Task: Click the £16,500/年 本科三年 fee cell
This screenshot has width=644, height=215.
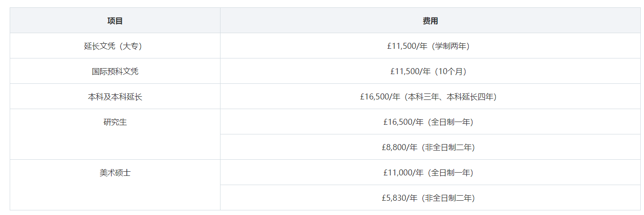Action: (430, 97)
